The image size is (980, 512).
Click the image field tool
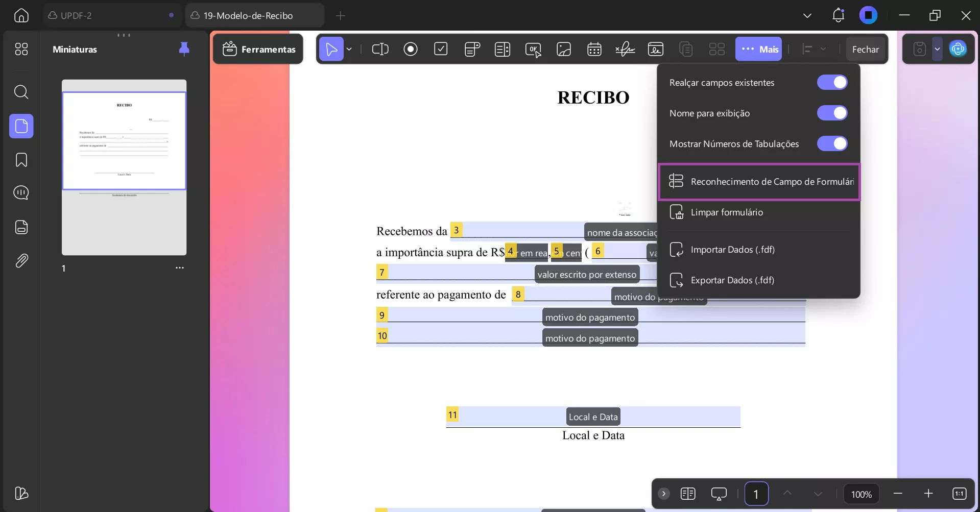[x=563, y=49]
